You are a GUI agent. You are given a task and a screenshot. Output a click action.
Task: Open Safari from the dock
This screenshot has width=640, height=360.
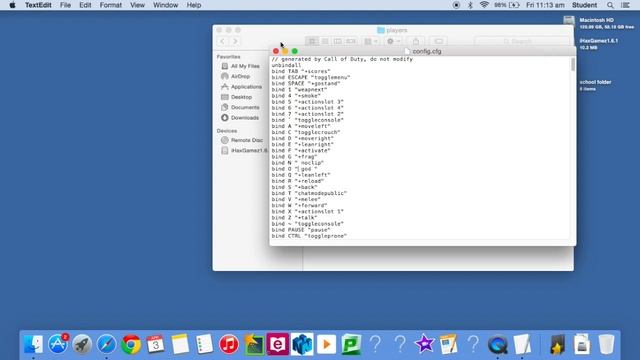tap(107, 344)
